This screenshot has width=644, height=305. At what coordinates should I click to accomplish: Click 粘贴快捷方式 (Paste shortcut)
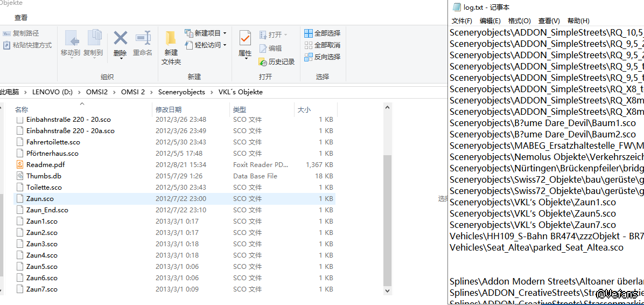click(x=27, y=45)
